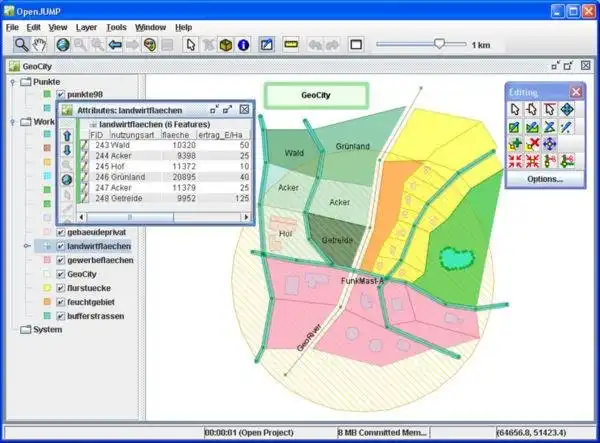Image resolution: width=600 pixels, height=443 pixels.
Task: Select row 248 Getreide in attribute table
Action: point(165,198)
